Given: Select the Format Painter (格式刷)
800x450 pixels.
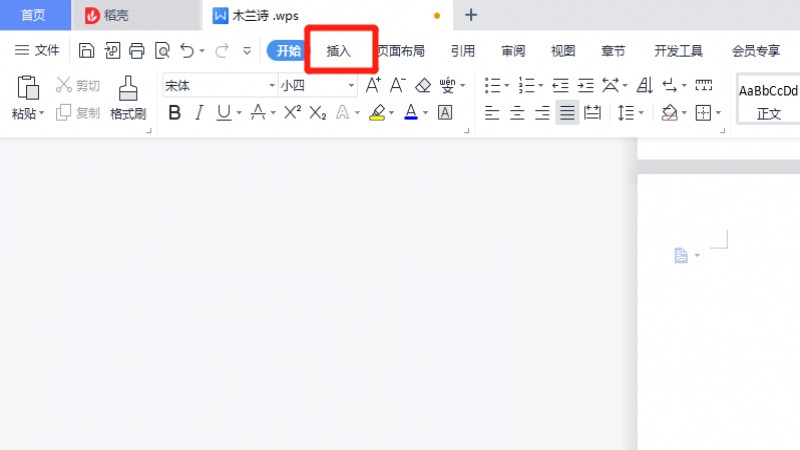Looking at the screenshot, I should click(x=128, y=98).
